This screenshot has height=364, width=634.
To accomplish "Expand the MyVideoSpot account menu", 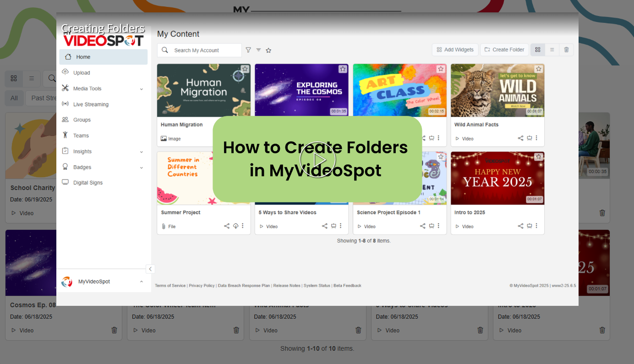I will click(141, 282).
